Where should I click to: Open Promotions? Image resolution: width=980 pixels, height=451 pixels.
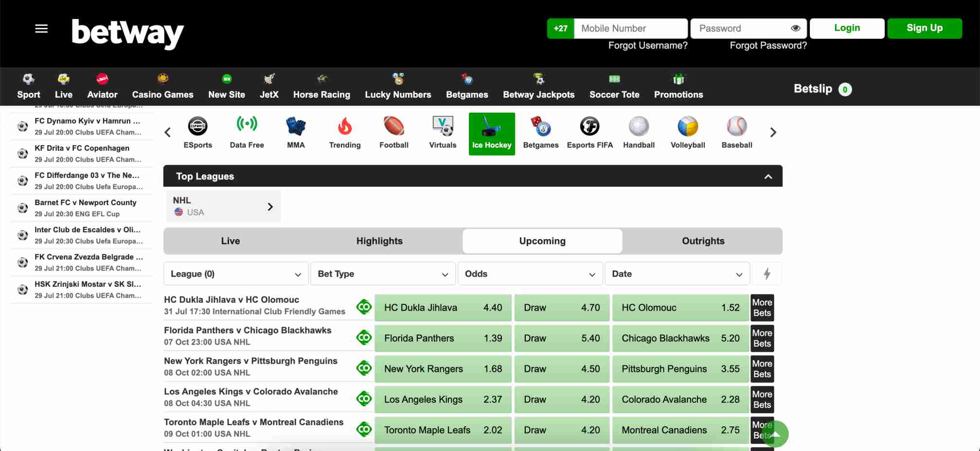[x=678, y=86]
